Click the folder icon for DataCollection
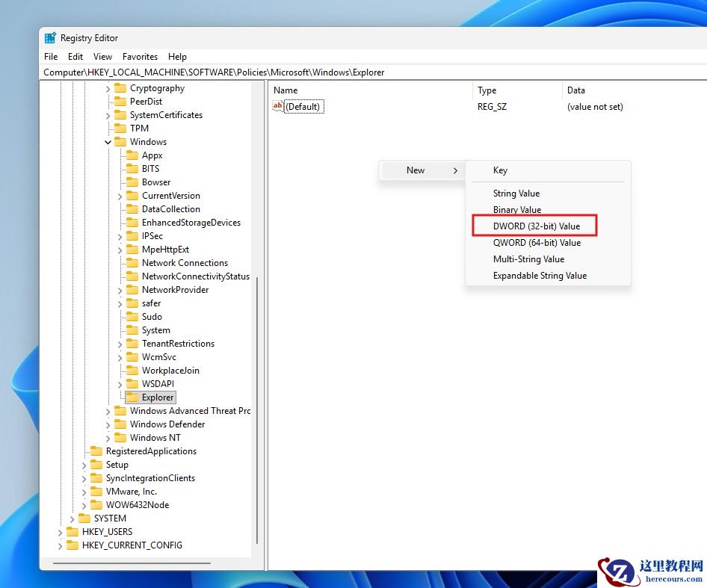The image size is (707, 588). [x=132, y=208]
